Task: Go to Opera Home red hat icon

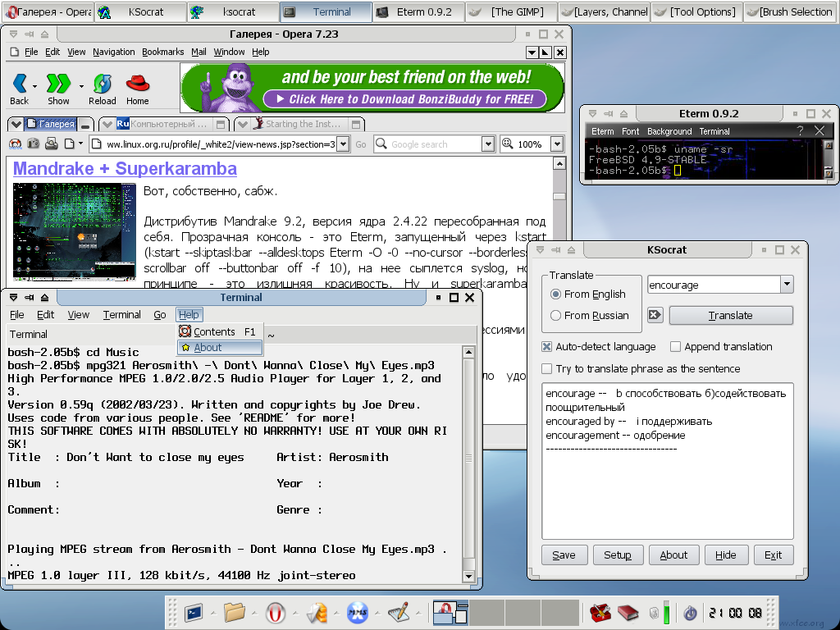Action: pyautogui.click(x=138, y=84)
